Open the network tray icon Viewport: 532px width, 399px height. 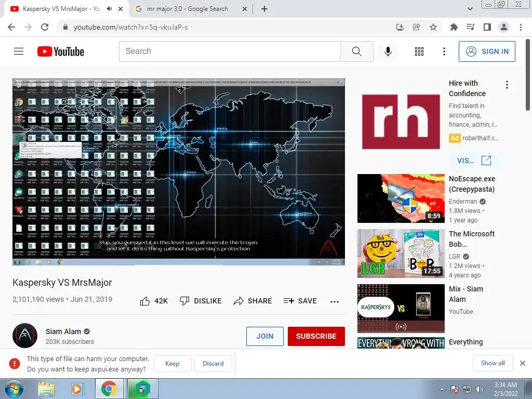click(x=467, y=389)
